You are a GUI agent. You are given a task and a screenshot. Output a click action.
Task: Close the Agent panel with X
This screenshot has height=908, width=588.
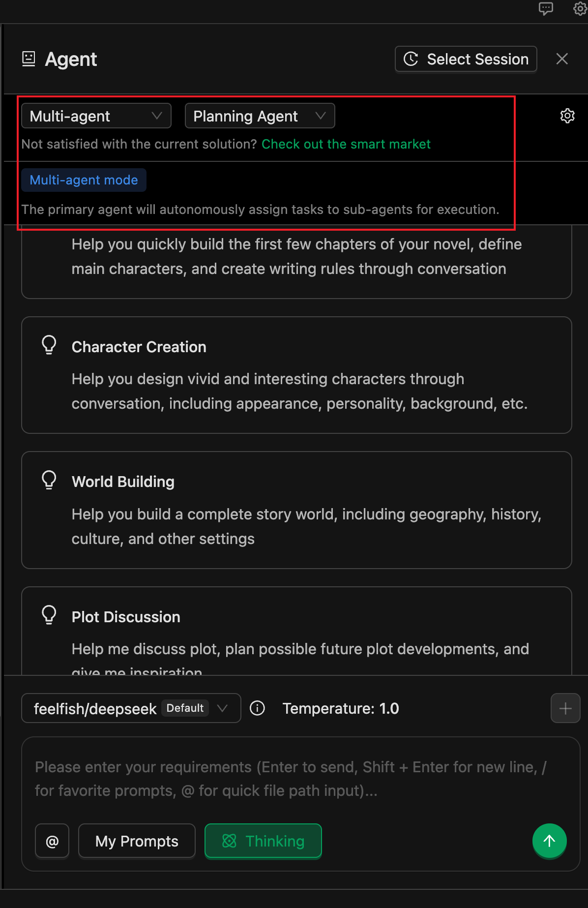562,59
